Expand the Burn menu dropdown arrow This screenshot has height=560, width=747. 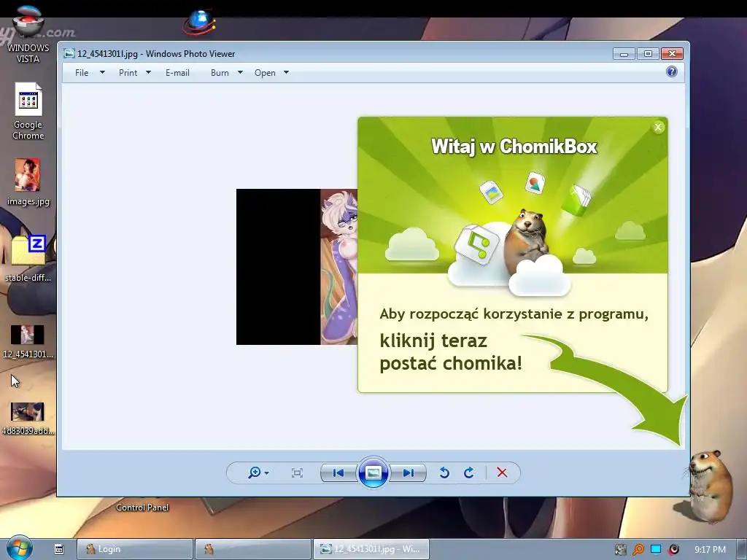(240, 72)
